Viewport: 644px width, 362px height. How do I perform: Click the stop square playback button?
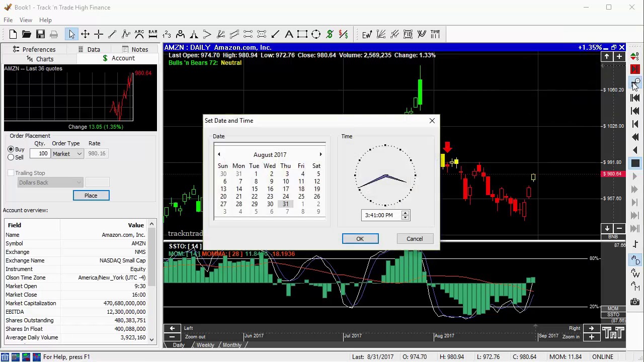pyautogui.click(x=635, y=163)
